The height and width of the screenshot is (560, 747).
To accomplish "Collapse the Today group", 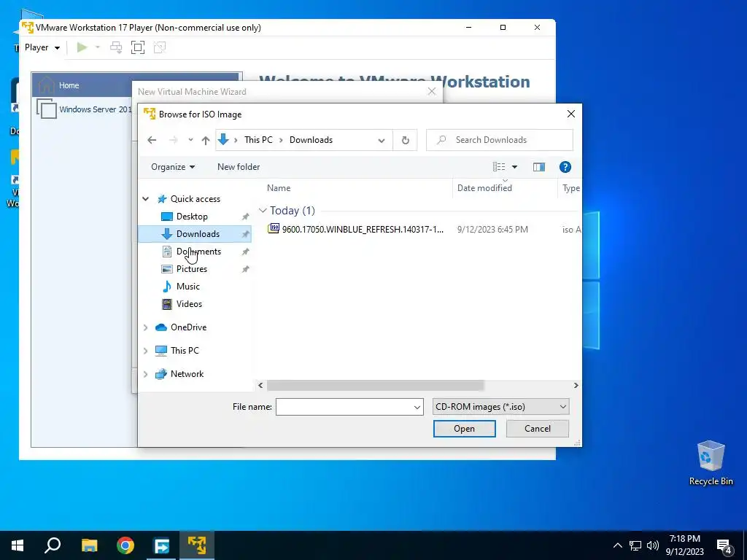I will point(263,211).
